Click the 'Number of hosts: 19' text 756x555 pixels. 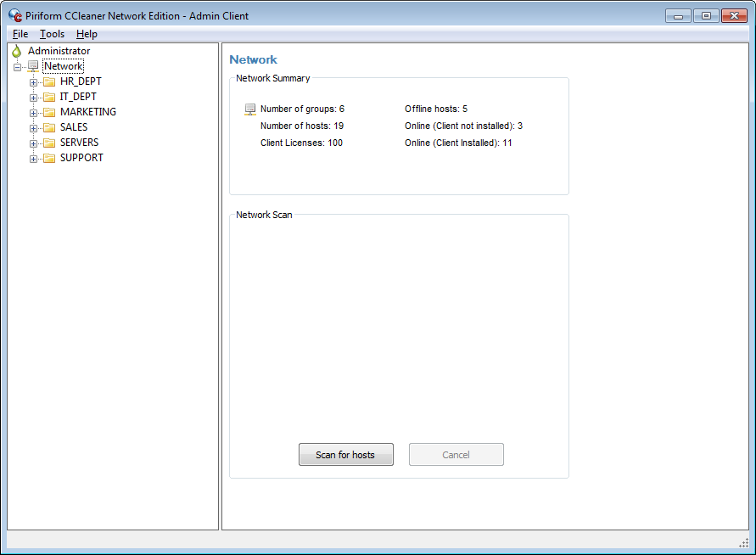pyautogui.click(x=302, y=126)
